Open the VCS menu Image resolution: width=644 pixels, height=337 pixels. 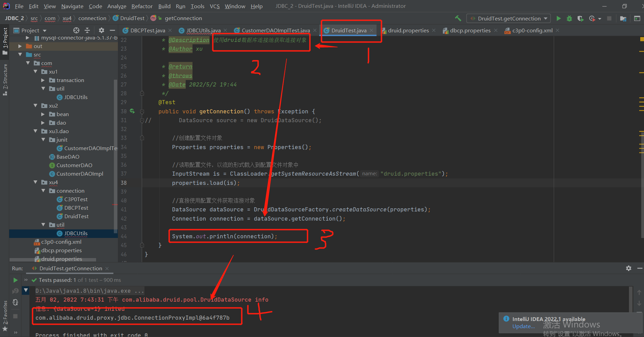tap(215, 6)
